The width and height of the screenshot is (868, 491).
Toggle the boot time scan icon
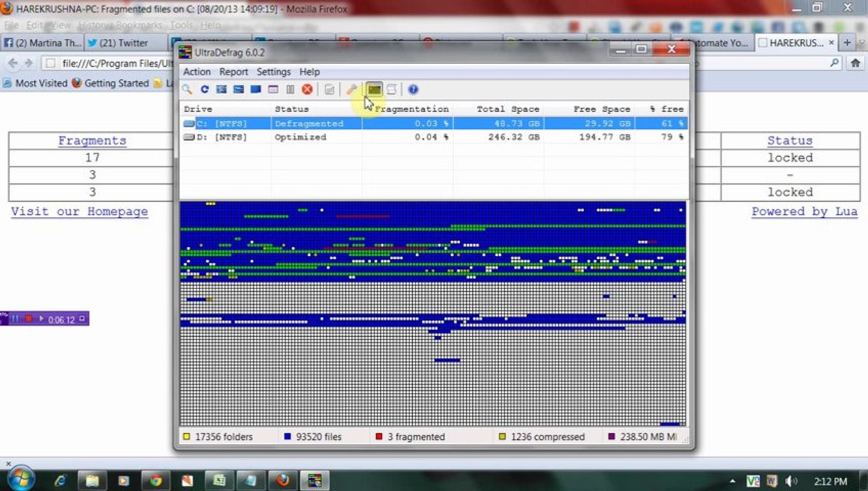(374, 89)
